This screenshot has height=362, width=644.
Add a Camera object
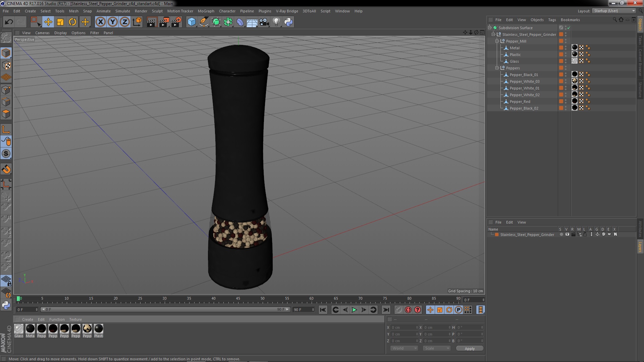pyautogui.click(x=264, y=22)
